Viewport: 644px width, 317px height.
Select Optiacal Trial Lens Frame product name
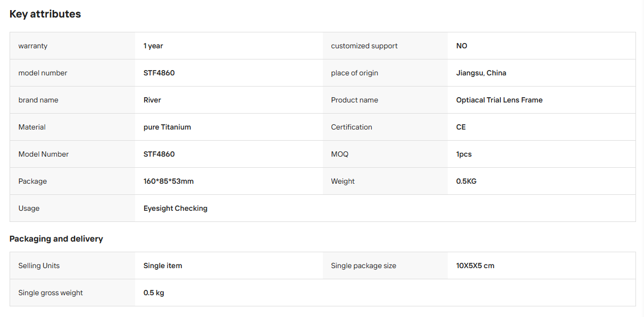499,100
